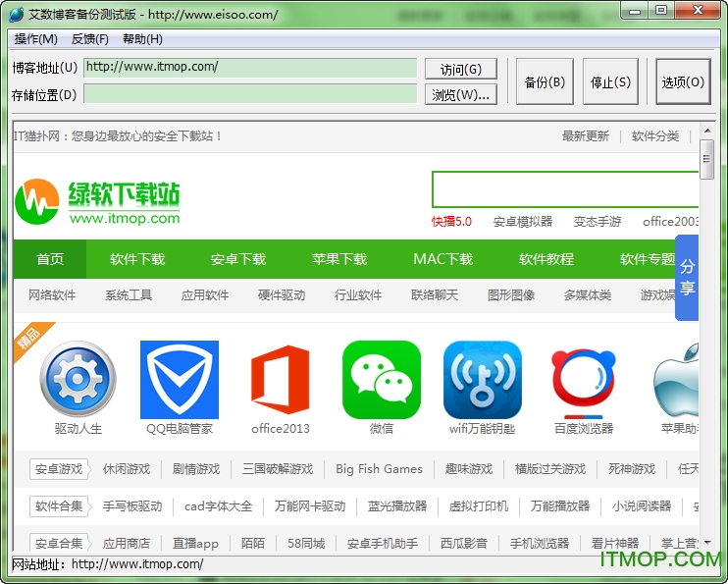Open the 硬件驱动 category link
Viewport: 728px width, 584px height.
click(282, 295)
